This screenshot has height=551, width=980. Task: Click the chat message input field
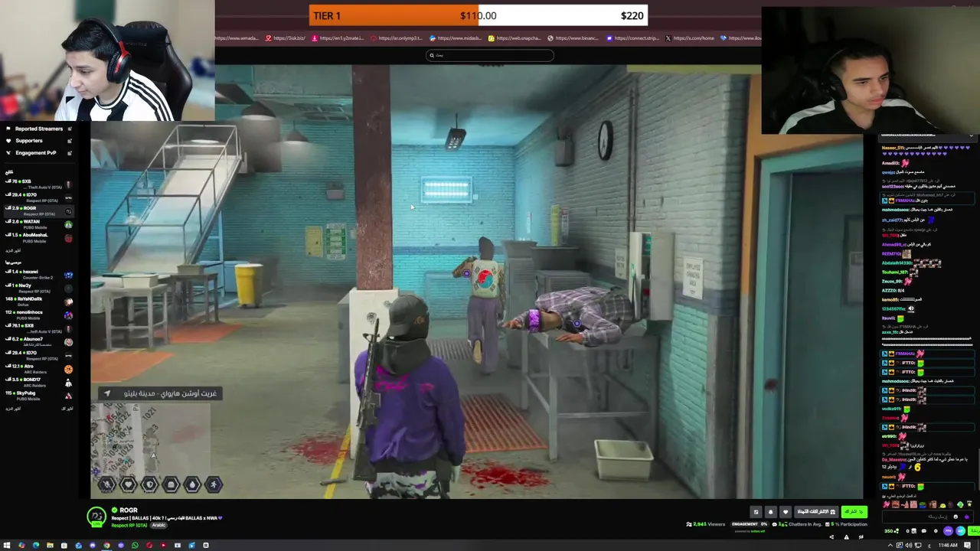pos(928,517)
